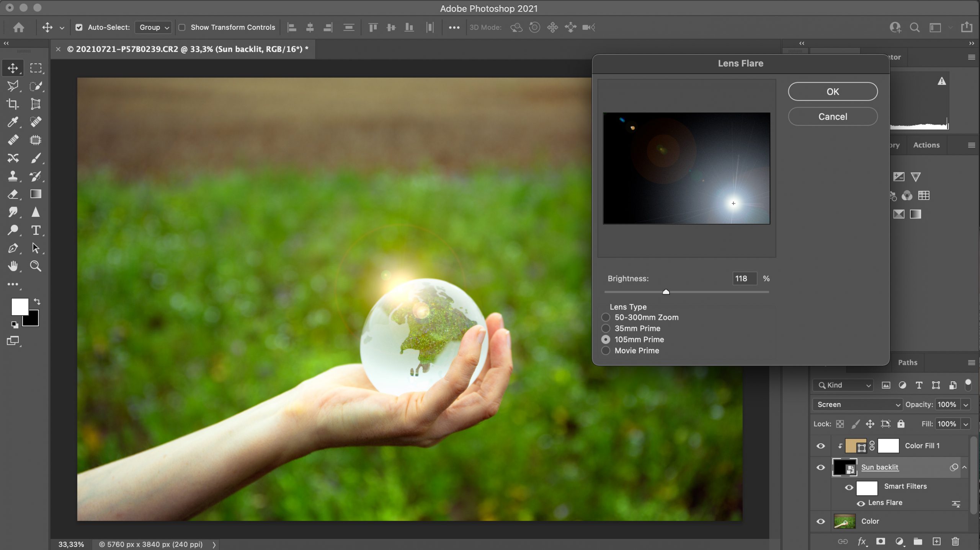
Task: Switch to the Actions panel tab
Action: (x=926, y=145)
